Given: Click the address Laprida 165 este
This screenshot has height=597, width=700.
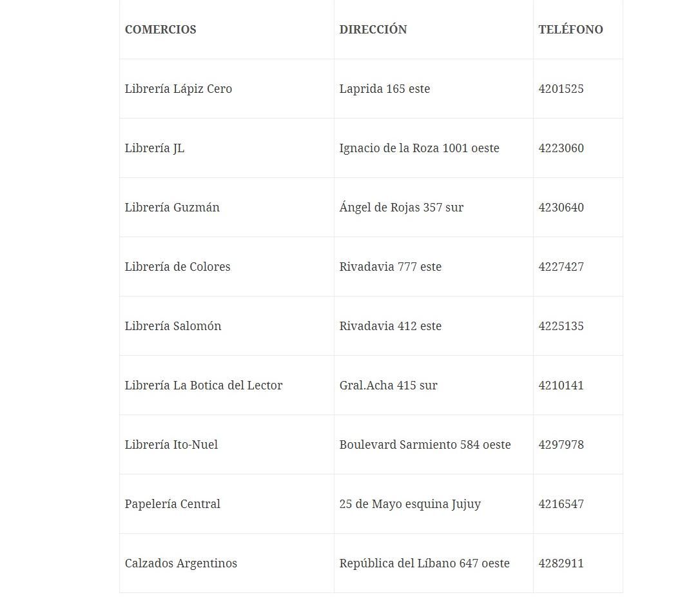Looking at the screenshot, I should pos(385,89).
